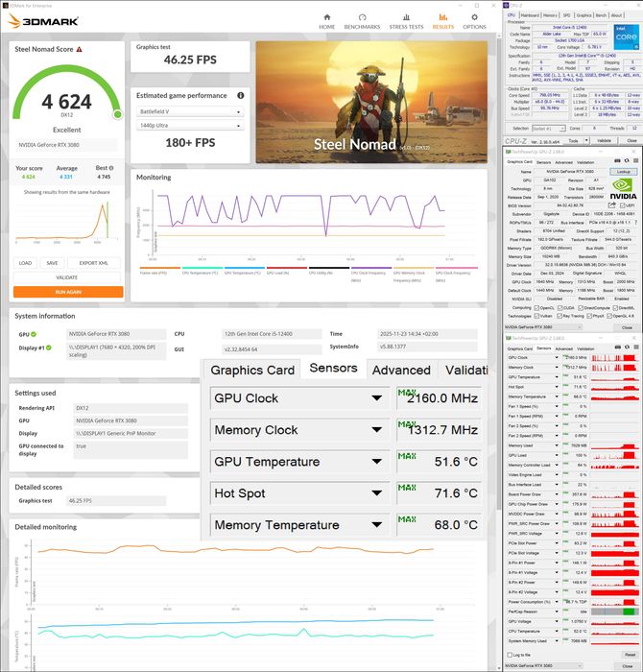
Task: Click the green check next to GPU in System information
Action: [34, 334]
